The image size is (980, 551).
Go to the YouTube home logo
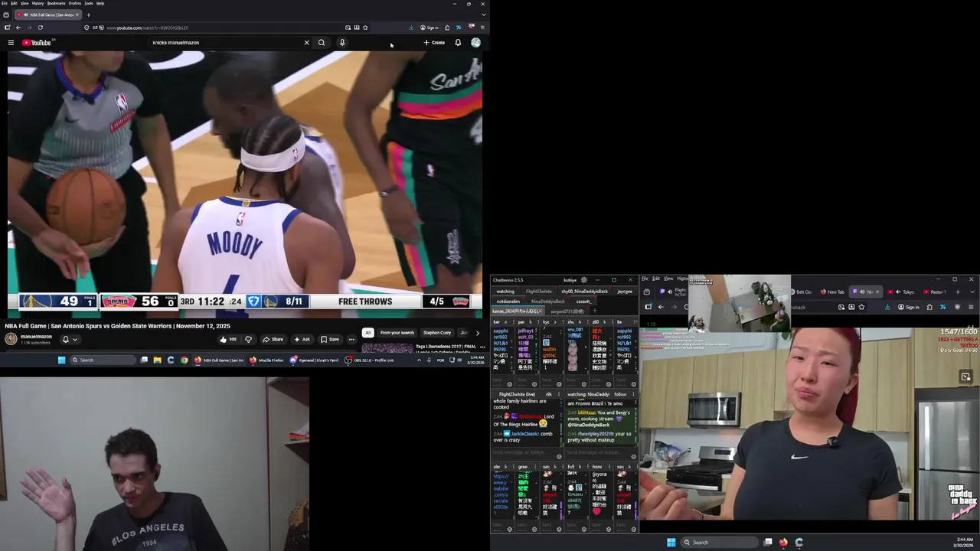tap(36, 43)
